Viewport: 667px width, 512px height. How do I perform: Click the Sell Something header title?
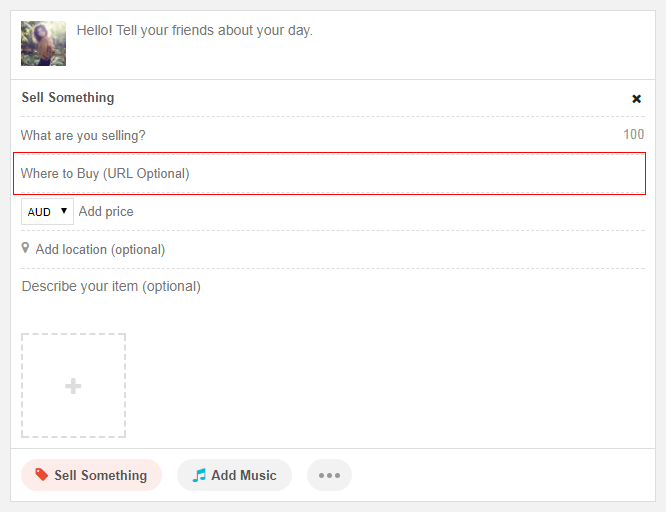click(x=68, y=98)
